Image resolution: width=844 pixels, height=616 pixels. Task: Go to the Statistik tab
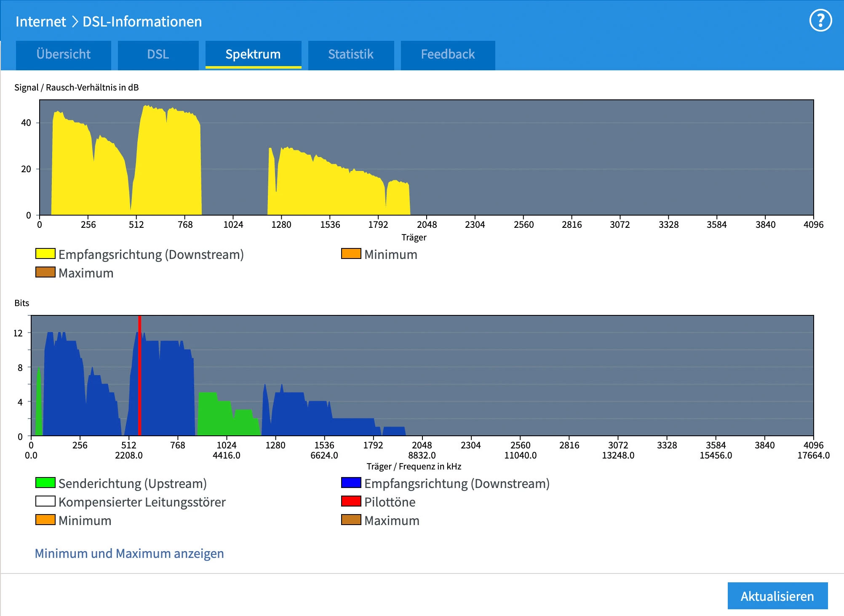tap(351, 54)
